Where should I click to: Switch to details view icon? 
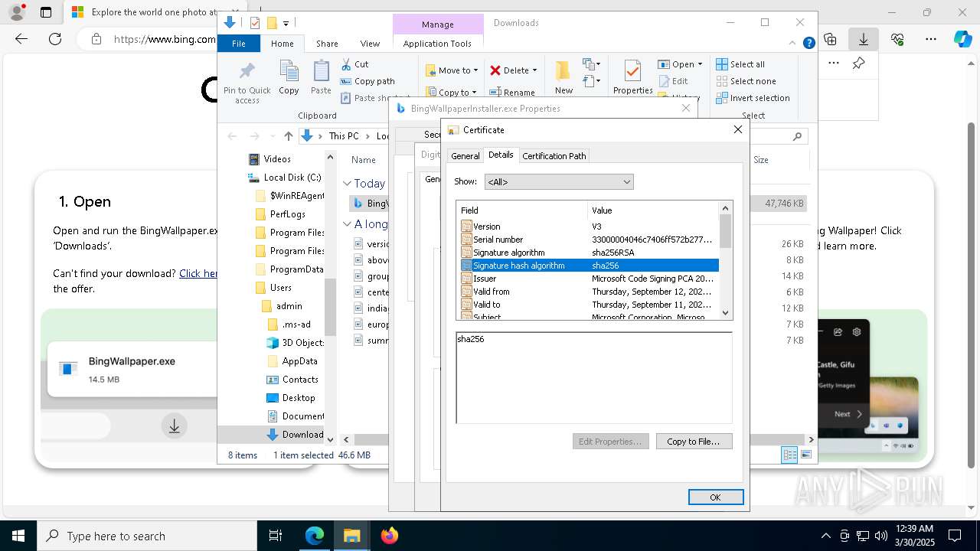pos(789,455)
